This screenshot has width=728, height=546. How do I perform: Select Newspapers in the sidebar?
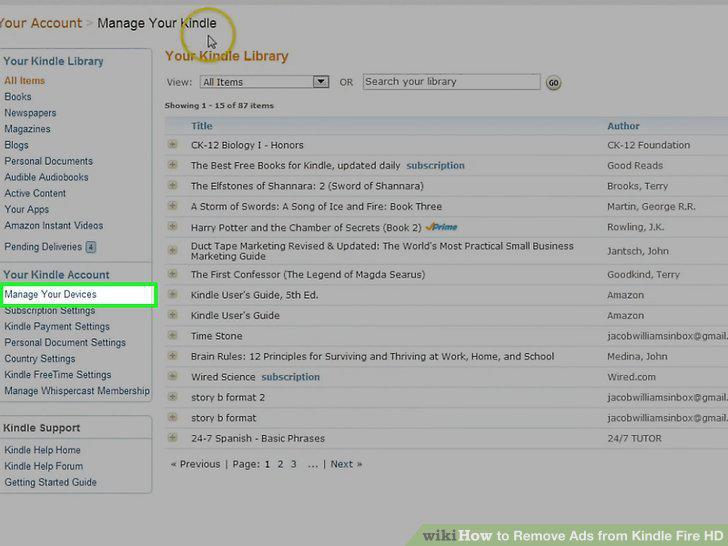[x=30, y=113]
